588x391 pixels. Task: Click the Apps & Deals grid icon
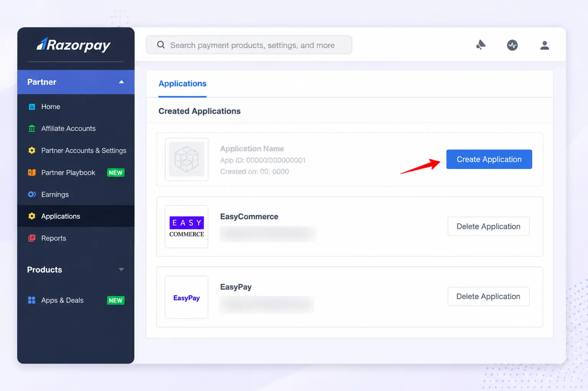pyautogui.click(x=32, y=300)
